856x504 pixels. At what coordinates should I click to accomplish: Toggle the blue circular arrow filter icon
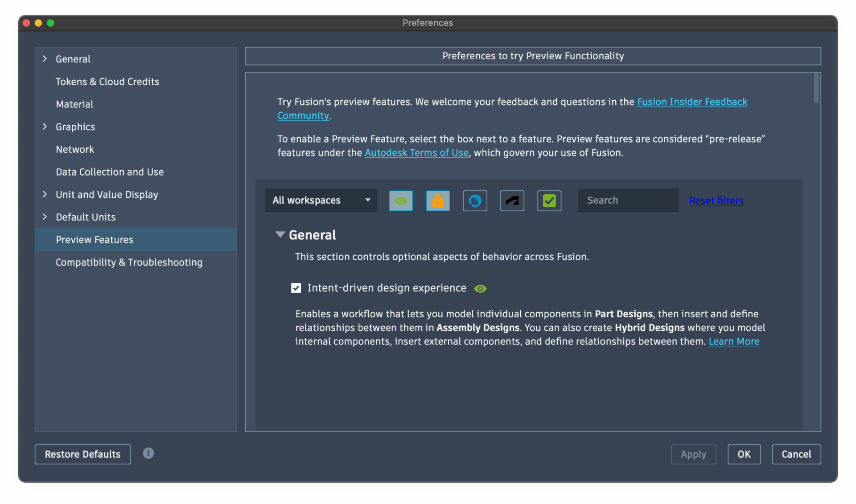(475, 201)
